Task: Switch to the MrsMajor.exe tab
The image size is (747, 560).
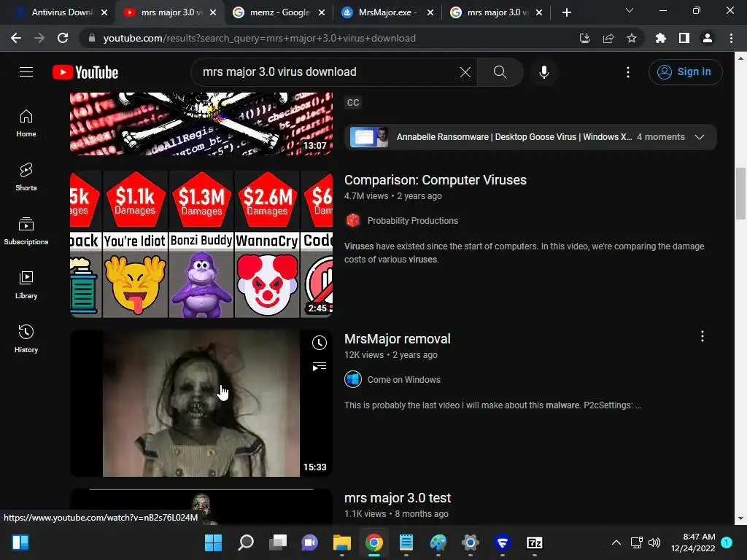Action: coord(388,12)
